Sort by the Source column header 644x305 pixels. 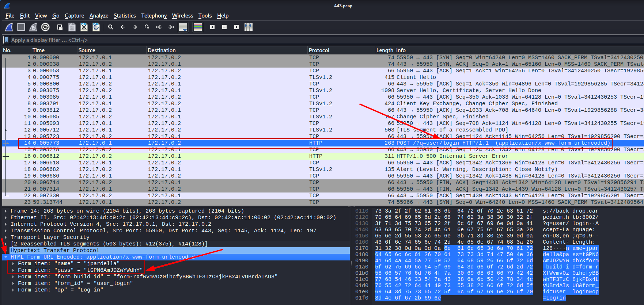pyautogui.click(x=111, y=50)
